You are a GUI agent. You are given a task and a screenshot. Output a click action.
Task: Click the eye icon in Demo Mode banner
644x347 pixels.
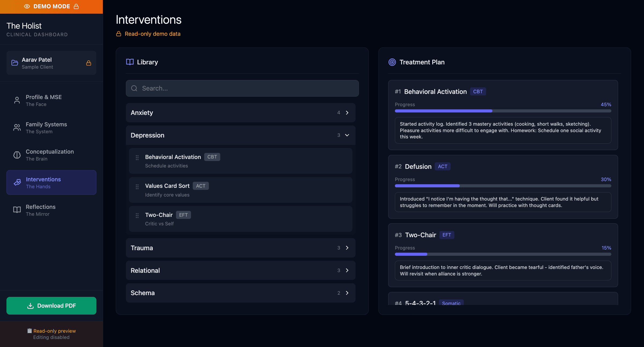(27, 6)
